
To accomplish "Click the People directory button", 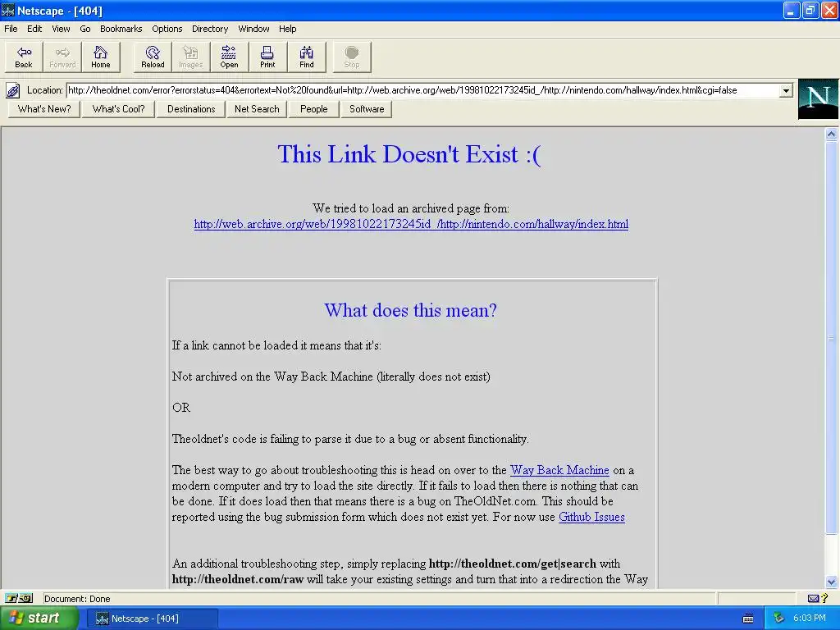I will [313, 109].
